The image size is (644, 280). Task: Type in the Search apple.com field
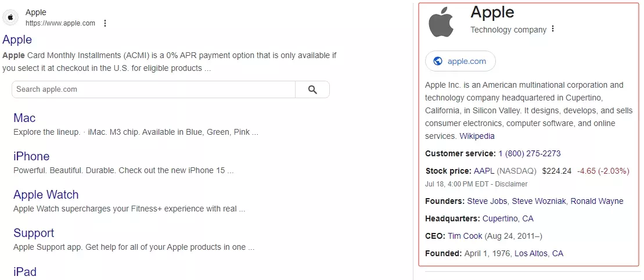[153, 89]
